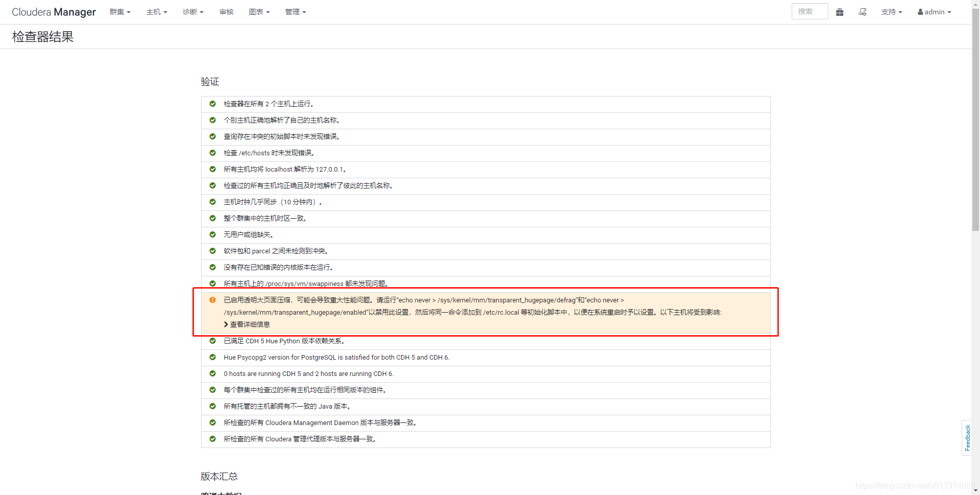Click the green check icon beside '0 hosts are running CDH 5'

click(212, 373)
